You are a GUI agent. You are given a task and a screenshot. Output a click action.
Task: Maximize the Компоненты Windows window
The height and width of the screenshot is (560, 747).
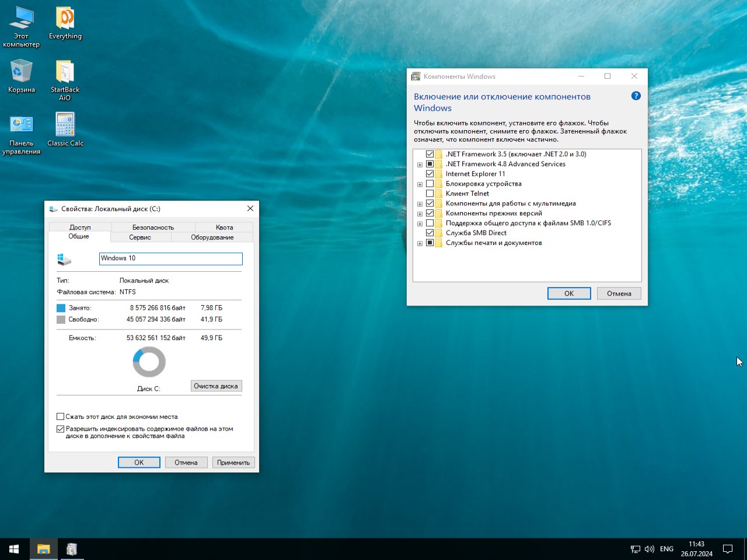click(608, 76)
